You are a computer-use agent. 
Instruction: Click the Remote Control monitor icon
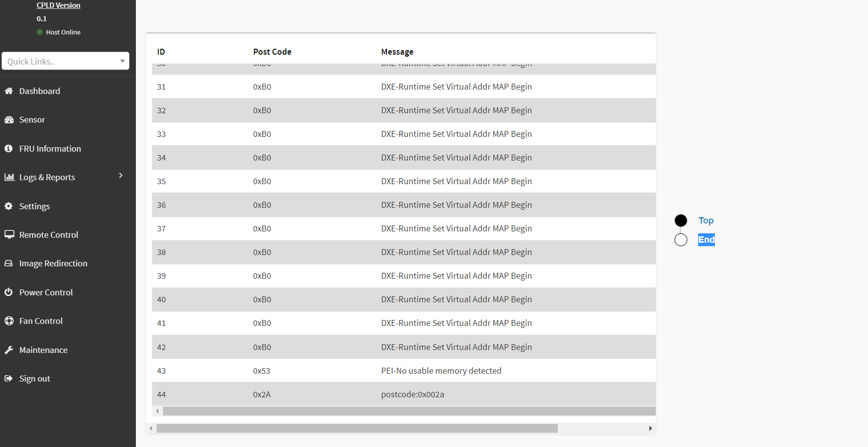(x=9, y=235)
